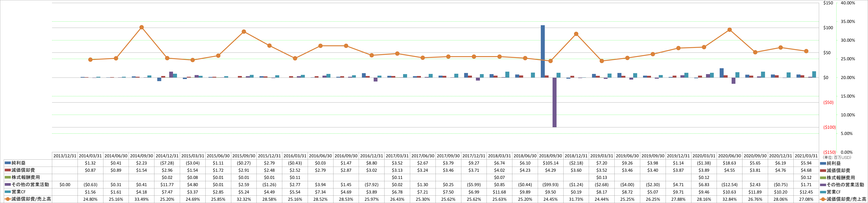Click the $0.13 stock compensation cell

pos(601,177)
